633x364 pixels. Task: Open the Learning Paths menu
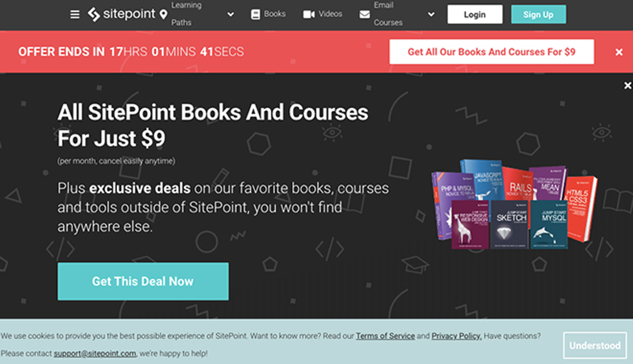click(186, 14)
